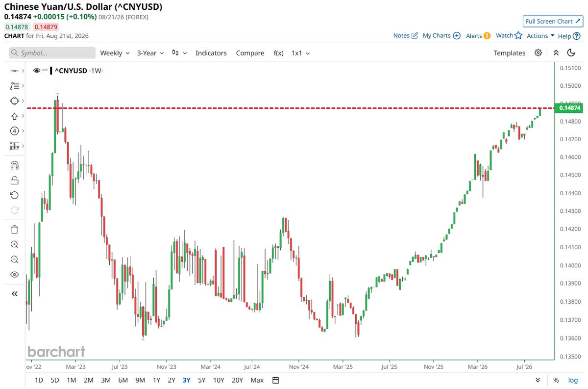Click the Alerts exclamation badge icon
This screenshot has height=389, width=588.
point(487,36)
